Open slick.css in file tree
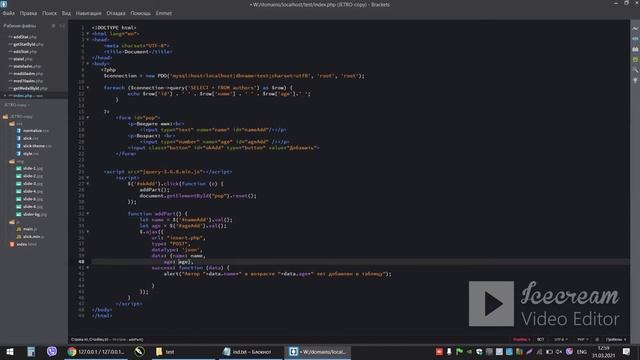The height and width of the screenshot is (360, 640). coord(31,138)
